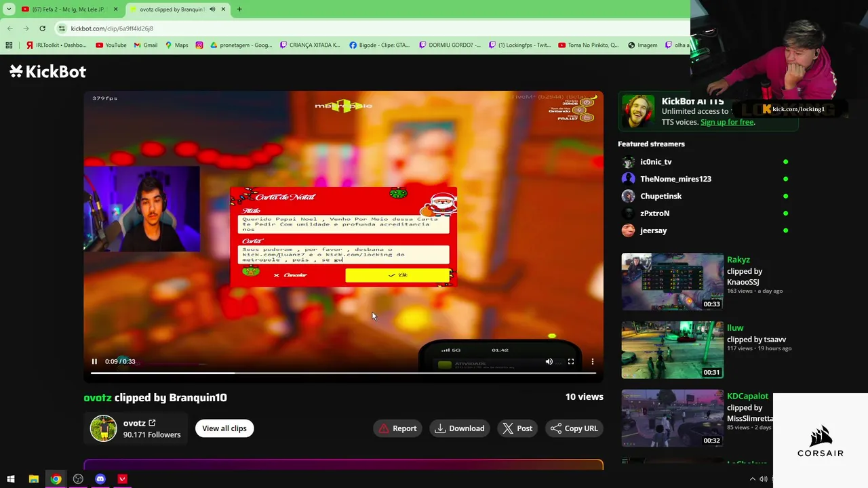Open File Explorer from the taskbar
The width and height of the screenshot is (868, 488).
tap(33, 479)
